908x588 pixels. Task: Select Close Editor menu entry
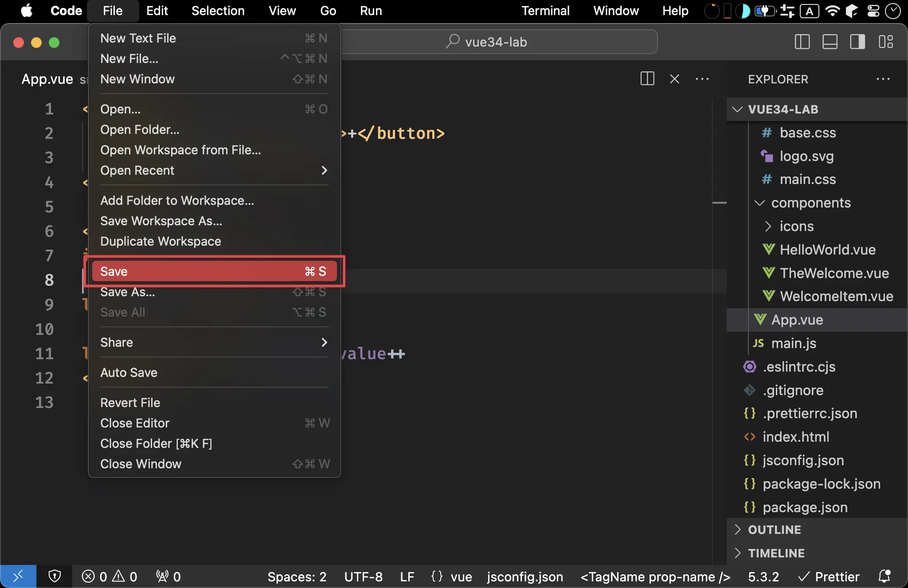tap(214, 423)
